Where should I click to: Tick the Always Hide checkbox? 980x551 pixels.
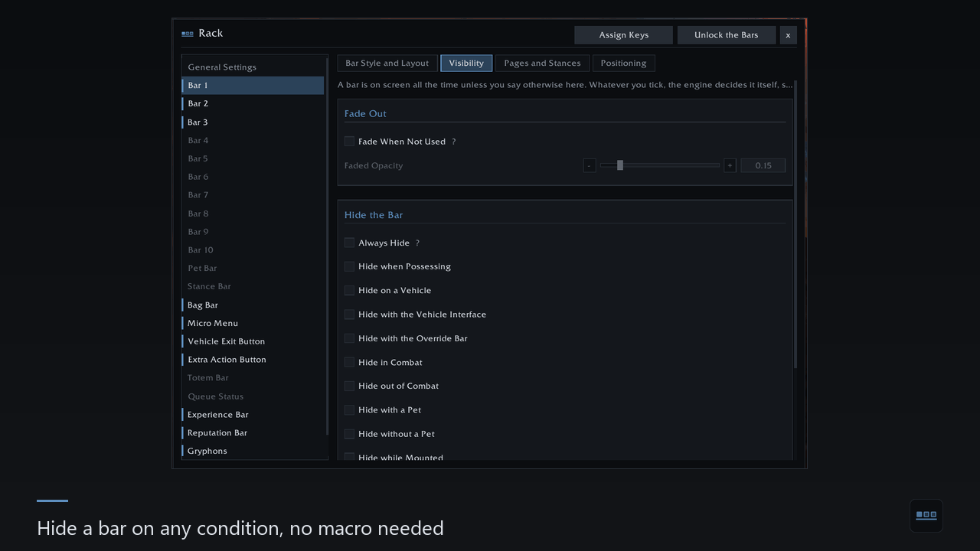(349, 243)
